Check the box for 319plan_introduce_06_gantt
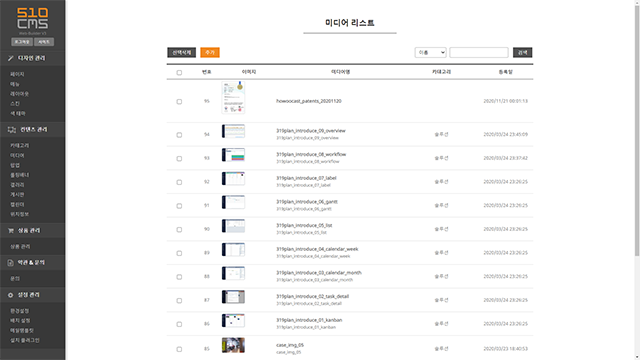 click(179, 206)
